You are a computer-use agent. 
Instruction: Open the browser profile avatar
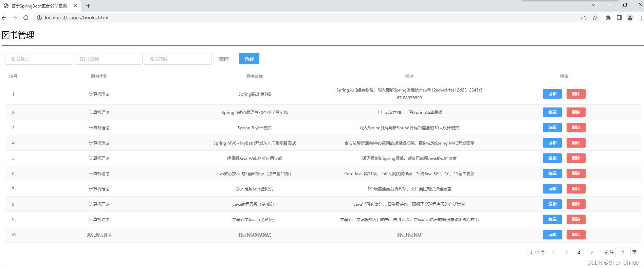click(x=630, y=18)
